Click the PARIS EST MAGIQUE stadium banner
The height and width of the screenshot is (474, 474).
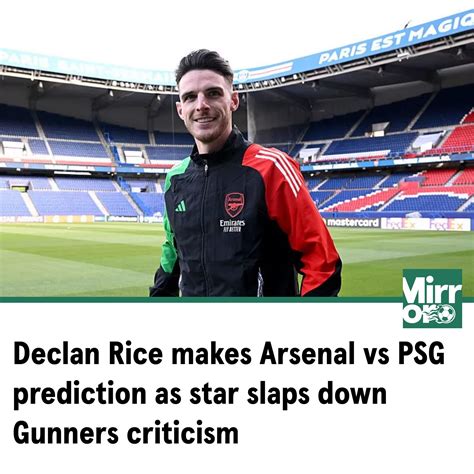[395, 40]
